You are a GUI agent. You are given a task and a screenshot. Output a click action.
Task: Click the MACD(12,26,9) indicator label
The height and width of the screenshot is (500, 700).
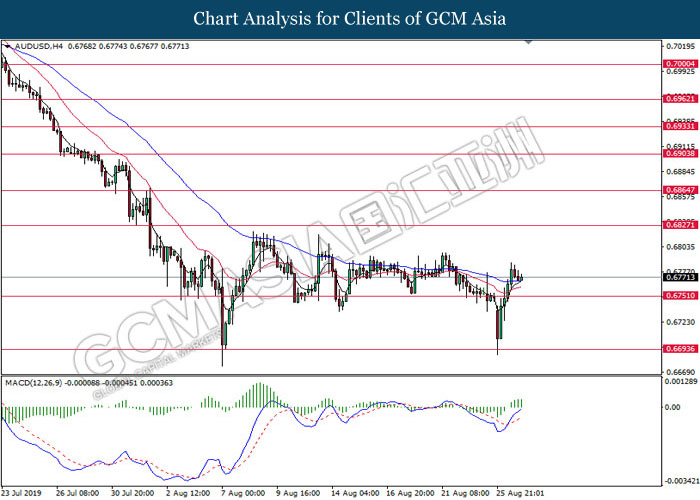(35, 383)
